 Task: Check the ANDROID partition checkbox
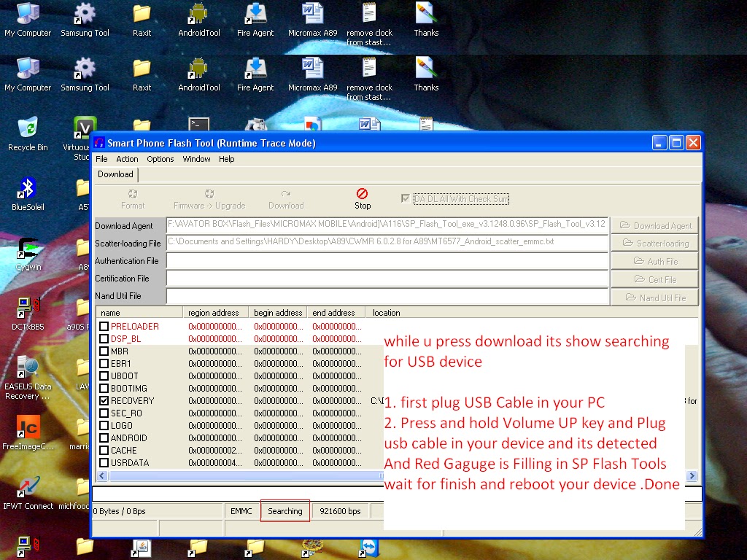[104, 437]
